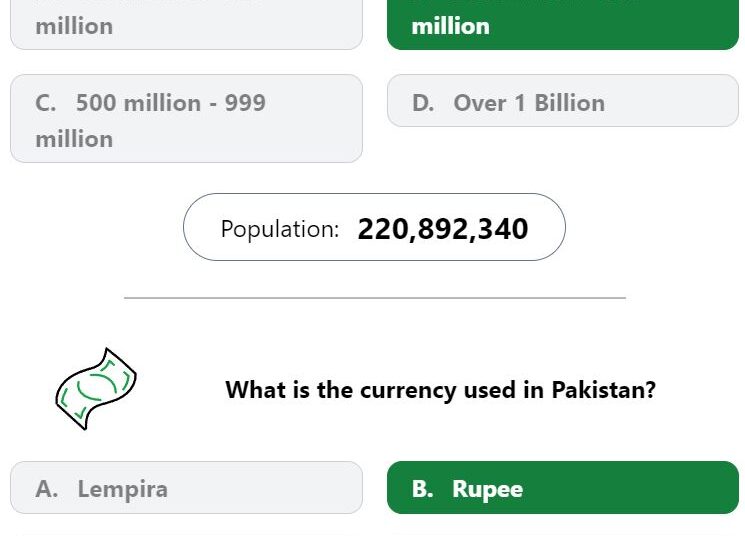The width and height of the screenshot is (745, 536).
Task: Click the horizontal divider line between questions
Action: [x=375, y=298]
